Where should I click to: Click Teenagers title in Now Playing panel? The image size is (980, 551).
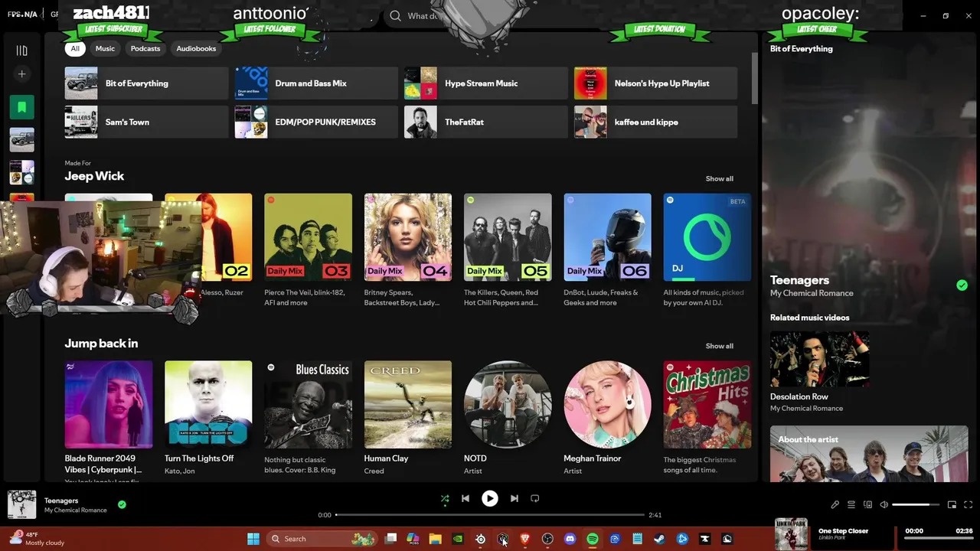point(799,280)
